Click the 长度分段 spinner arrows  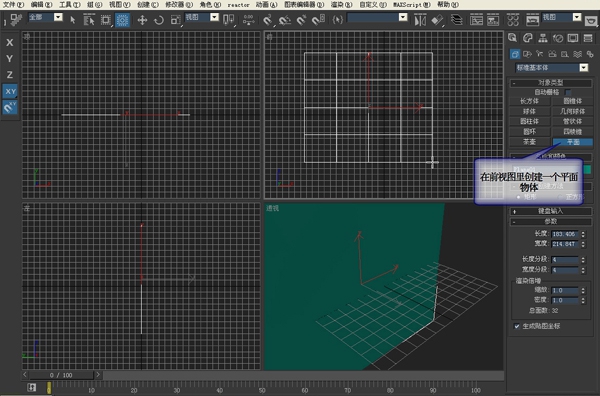(x=583, y=259)
